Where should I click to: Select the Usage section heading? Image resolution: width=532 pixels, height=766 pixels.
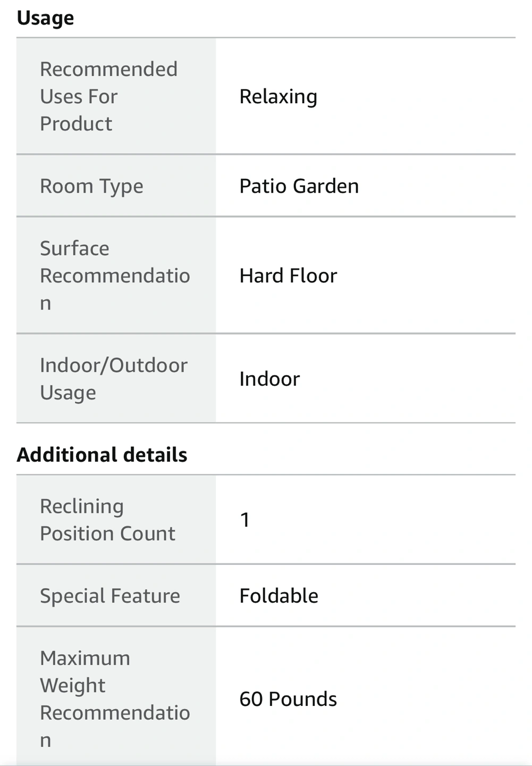45,18
